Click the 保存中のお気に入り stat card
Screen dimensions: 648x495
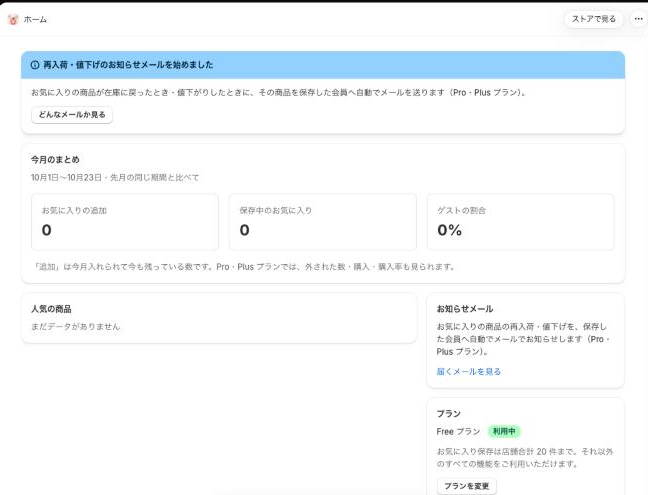coord(323,222)
